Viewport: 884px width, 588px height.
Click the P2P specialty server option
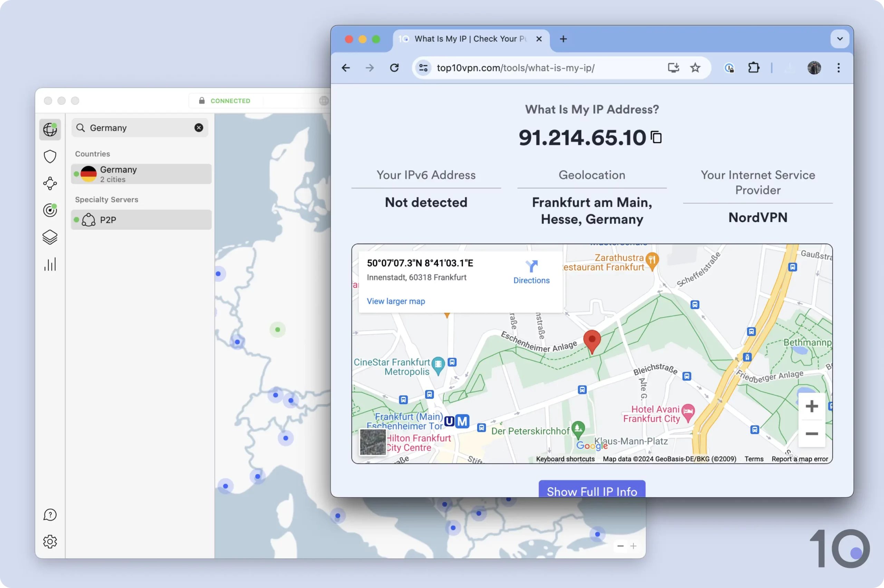(x=141, y=219)
